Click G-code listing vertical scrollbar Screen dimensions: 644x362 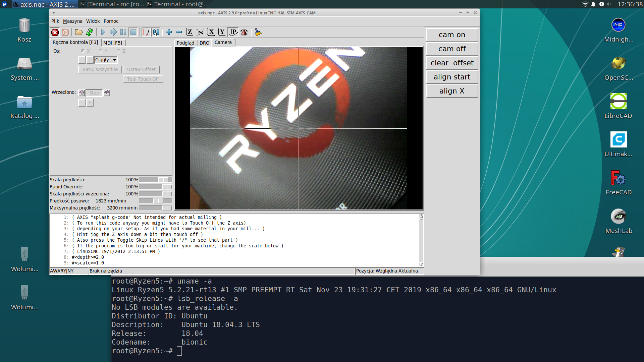421,240
